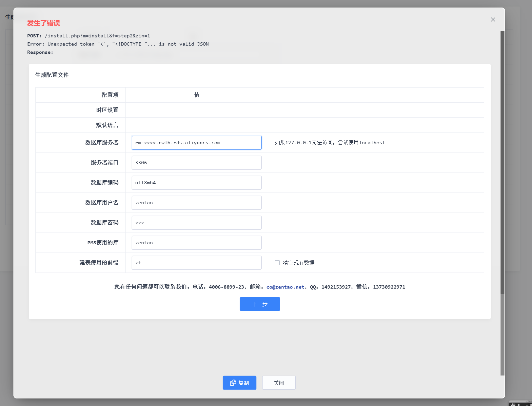
Task: Click the 数据库用户名 input field
Action: [x=197, y=203]
